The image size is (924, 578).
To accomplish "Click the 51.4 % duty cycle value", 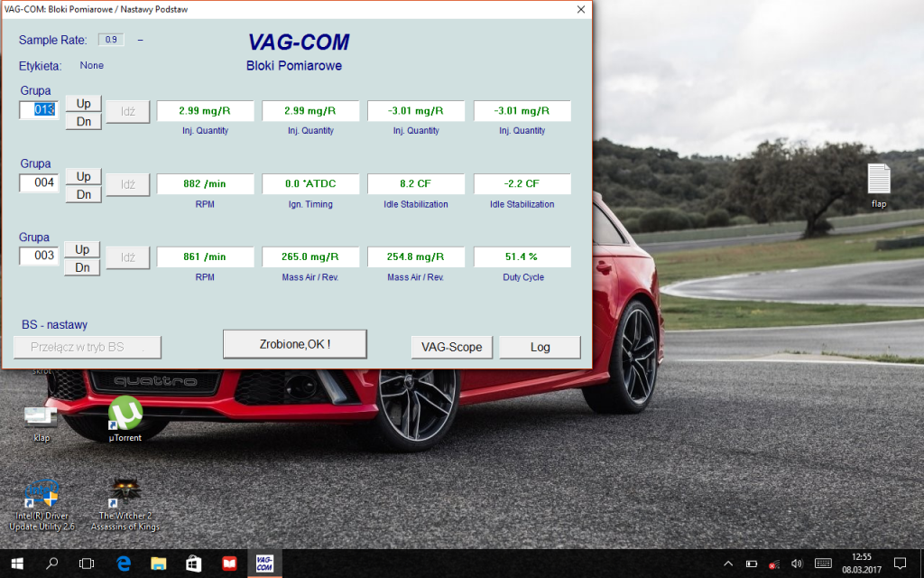I will pos(522,256).
